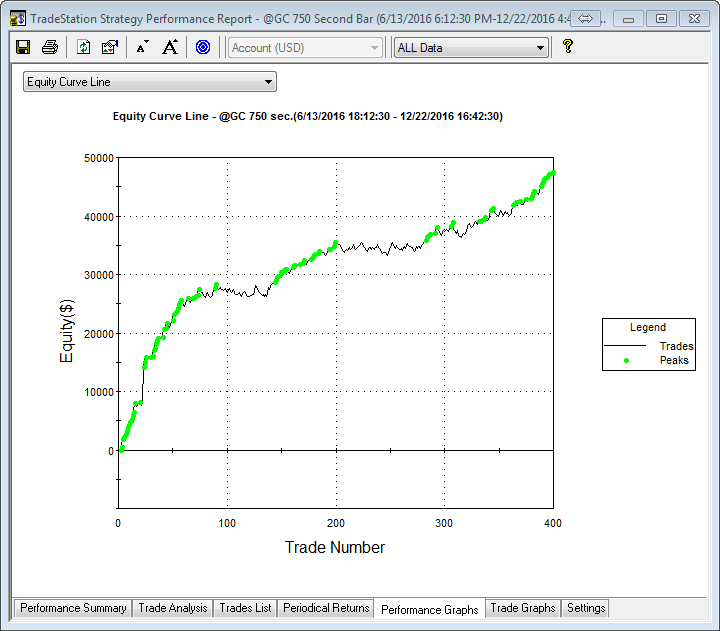Open the report properties icon
This screenshot has height=631, width=720.
coord(110,47)
